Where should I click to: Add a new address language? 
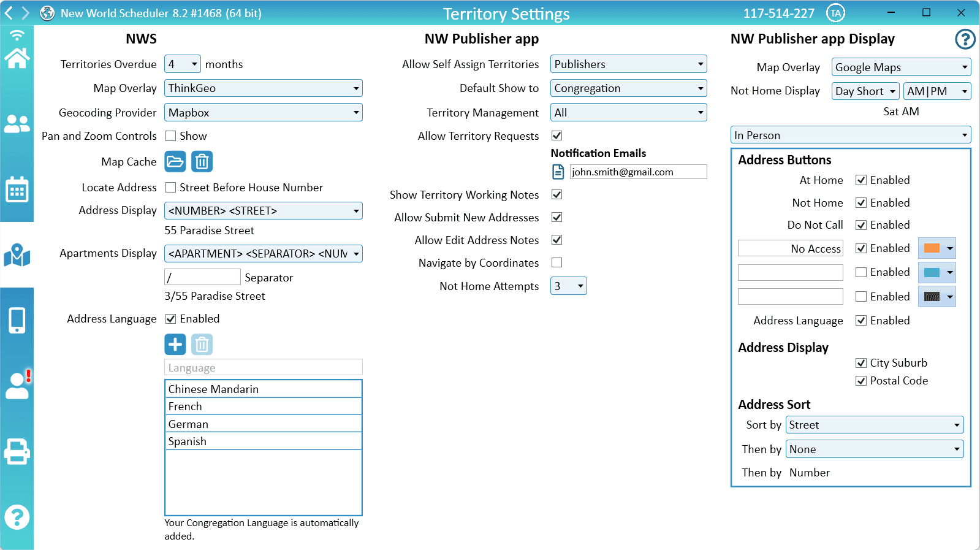pyautogui.click(x=175, y=345)
